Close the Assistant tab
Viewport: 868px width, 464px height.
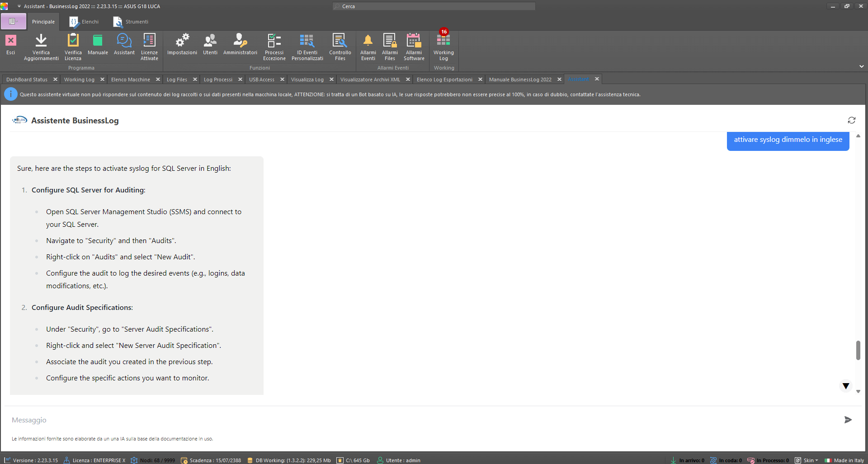[x=597, y=79]
